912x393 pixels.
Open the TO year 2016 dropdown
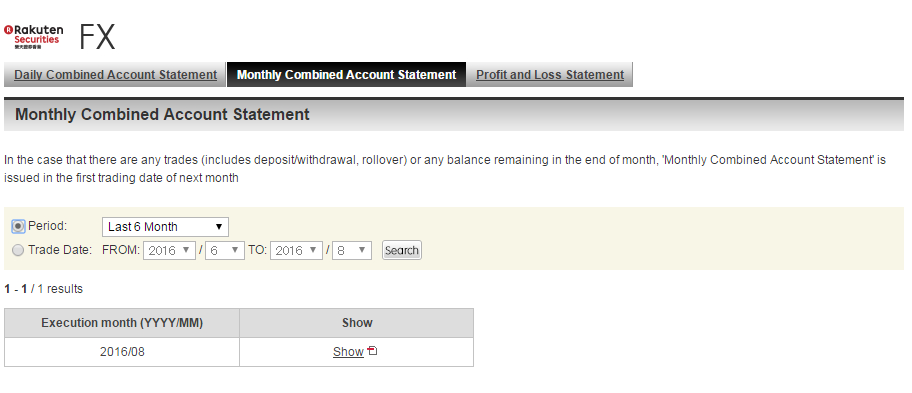(x=296, y=251)
